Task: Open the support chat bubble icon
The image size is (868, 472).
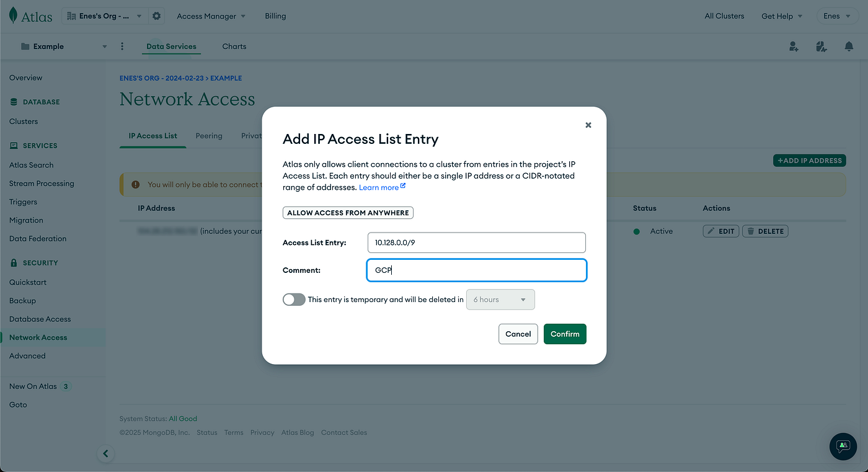Action: point(843,446)
